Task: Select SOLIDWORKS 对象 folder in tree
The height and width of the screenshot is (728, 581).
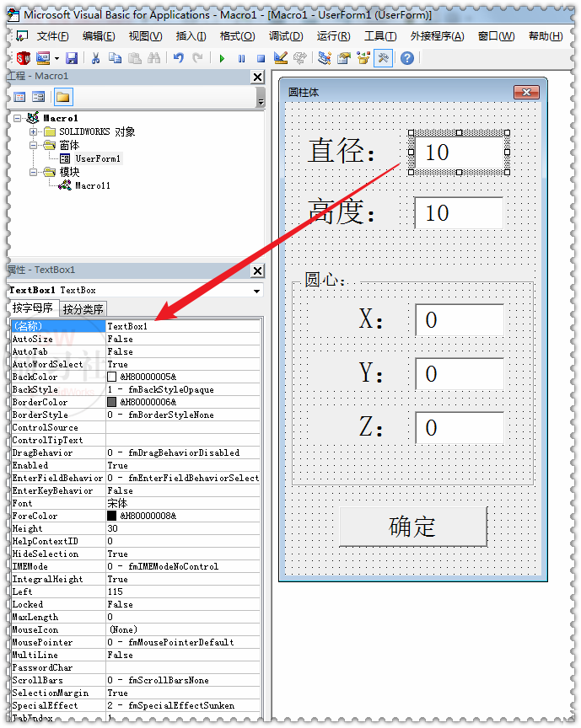Action: click(x=97, y=131)
